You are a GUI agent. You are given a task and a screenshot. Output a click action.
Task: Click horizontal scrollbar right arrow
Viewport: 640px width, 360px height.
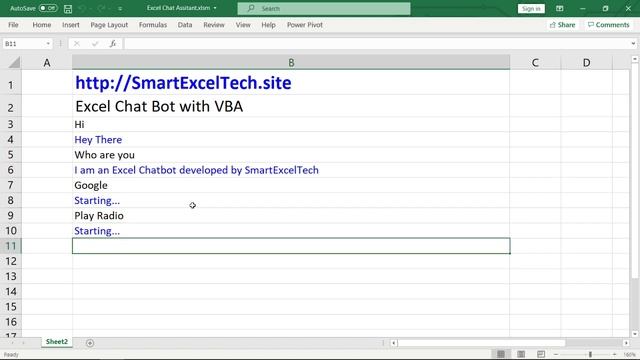pos(626,343)
